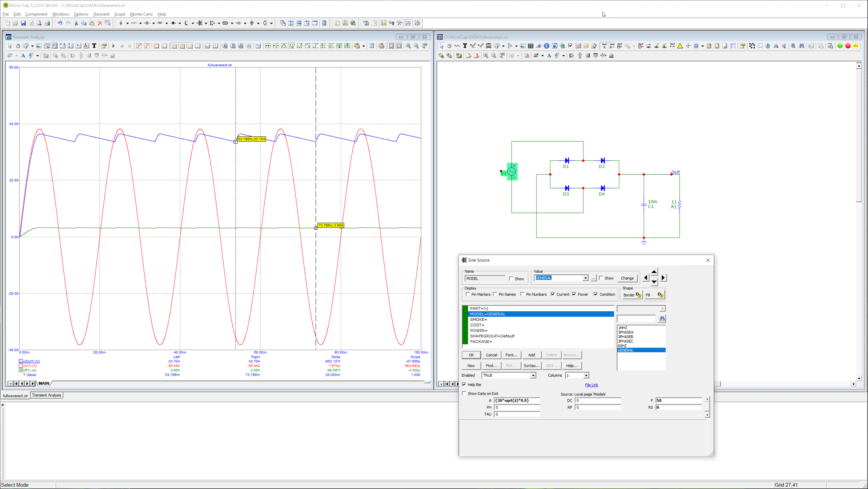Image resolution: width=868 pixels, height=489 pixels.
Task: Open the Transient menu
Action: click(x=101, y=14)
